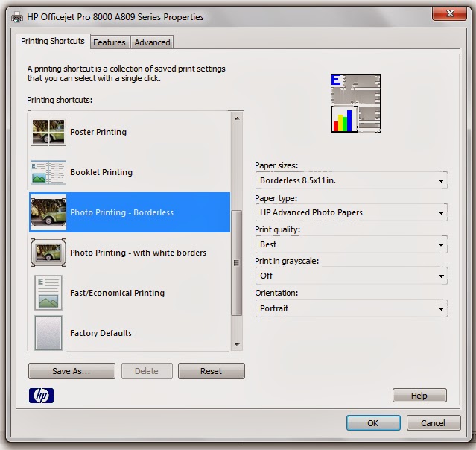Open the Print in grayscale dropdown

pos(352,276)
